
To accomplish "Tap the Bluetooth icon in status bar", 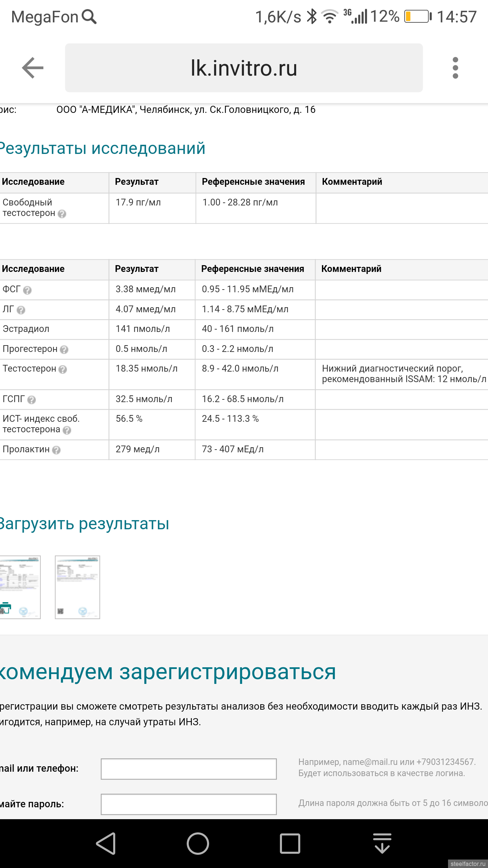I will tap(312, 17).
